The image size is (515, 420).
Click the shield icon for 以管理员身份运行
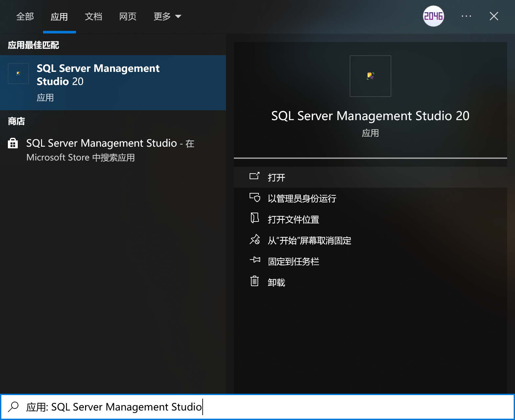pyautogui.click(x=255, y=198)
